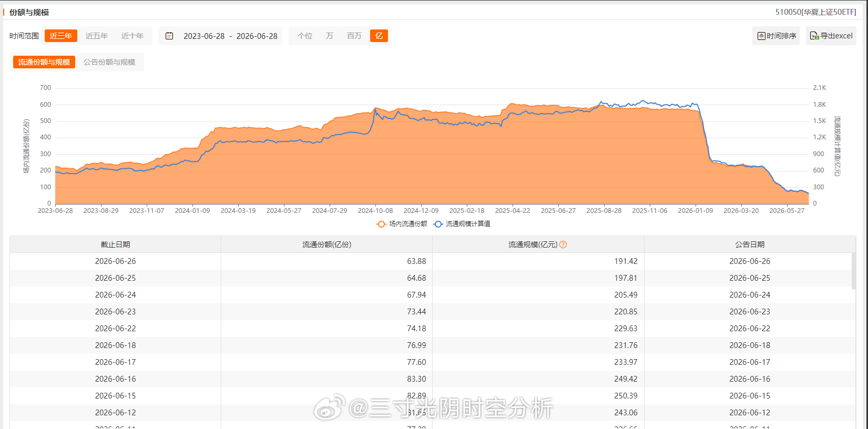
Task: Switch unit to 百万
Action: click(x=354, y=36)
